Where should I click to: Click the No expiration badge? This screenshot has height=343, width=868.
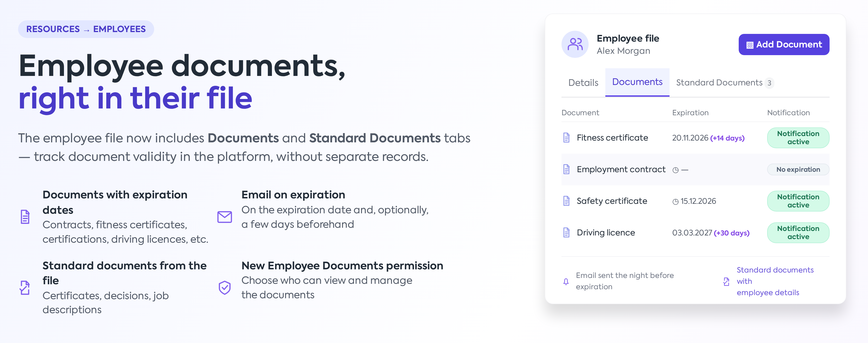(798, 169)
